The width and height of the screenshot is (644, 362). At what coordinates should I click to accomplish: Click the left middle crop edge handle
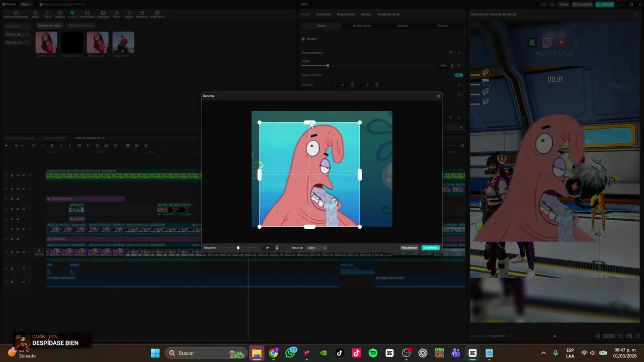pos(260,174)
